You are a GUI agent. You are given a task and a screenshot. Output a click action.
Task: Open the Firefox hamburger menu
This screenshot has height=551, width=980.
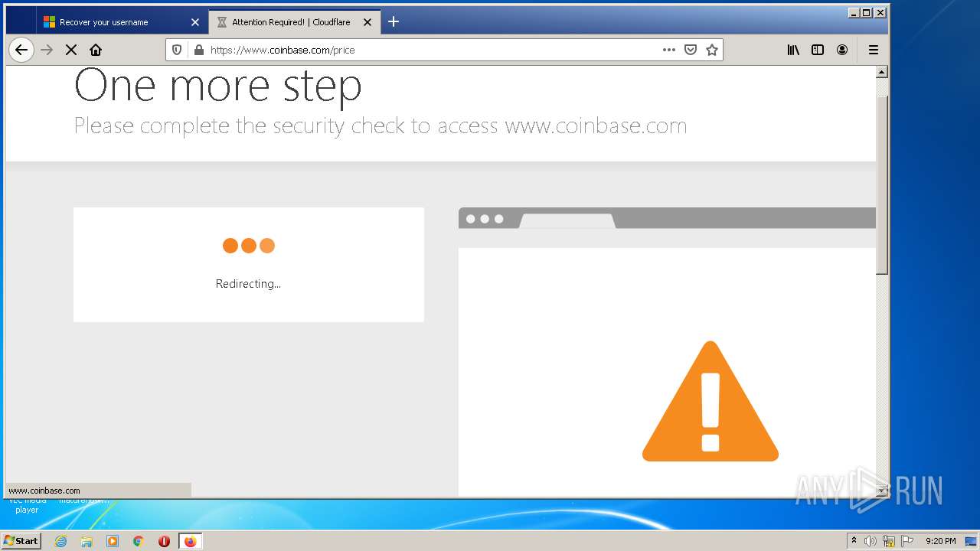[873, 50]
